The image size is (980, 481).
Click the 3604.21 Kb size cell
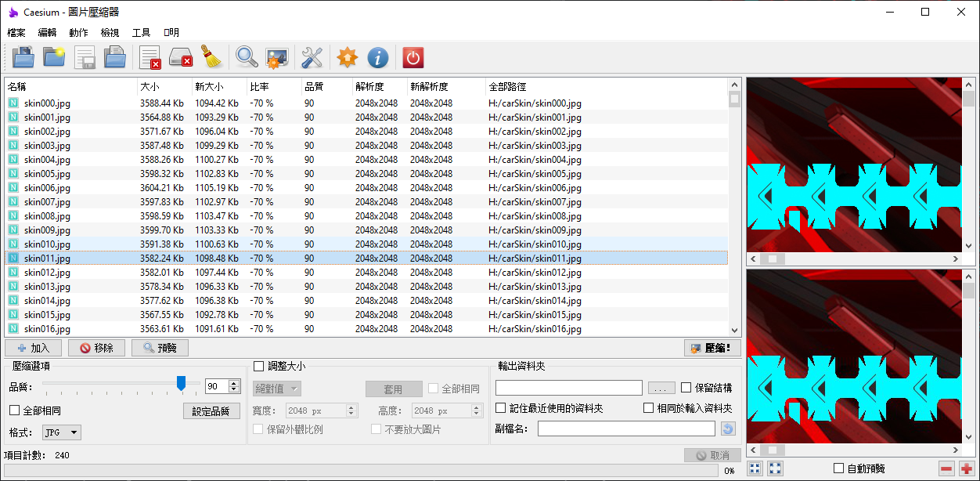click(162, 187)
